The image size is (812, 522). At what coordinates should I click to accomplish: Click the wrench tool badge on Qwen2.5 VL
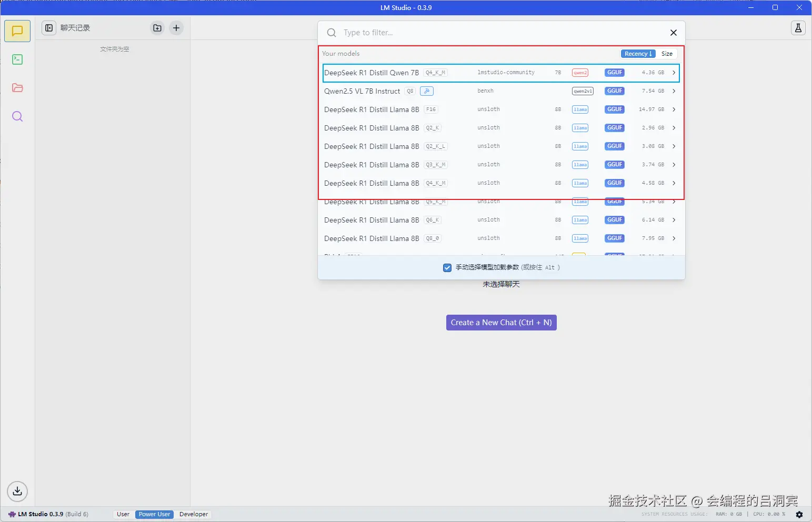coord(427,91)
